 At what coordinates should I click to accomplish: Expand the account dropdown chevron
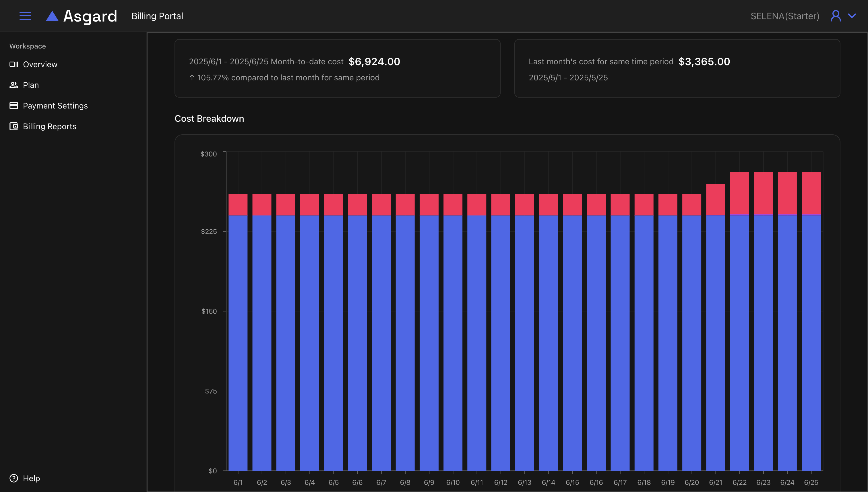point(852,16)
